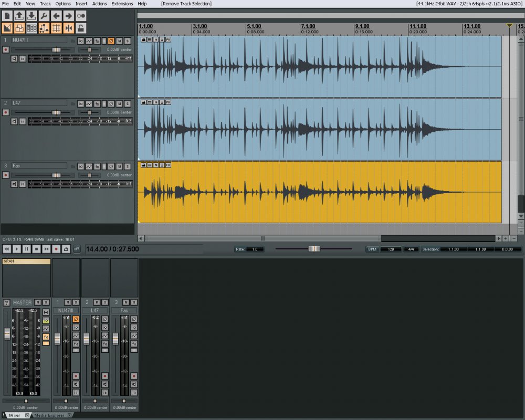Toggle phase invert on track NU47III panel

coord(111,41)
